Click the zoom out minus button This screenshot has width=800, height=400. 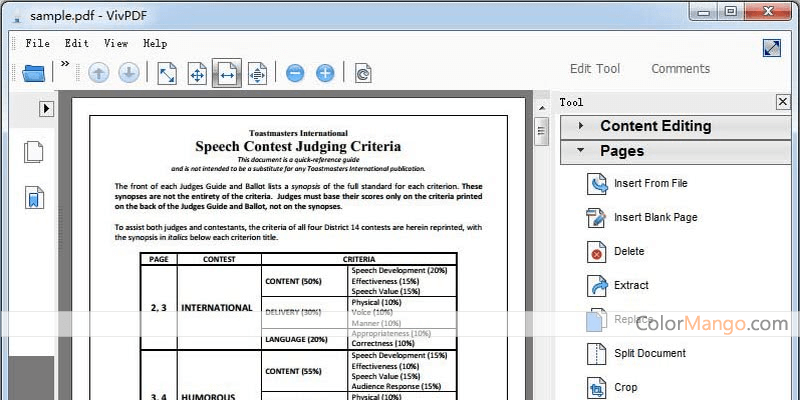295,73
